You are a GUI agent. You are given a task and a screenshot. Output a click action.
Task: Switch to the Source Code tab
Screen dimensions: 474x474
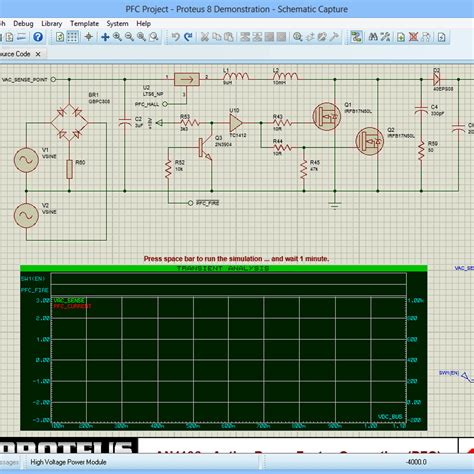click(x=15, y=54)
